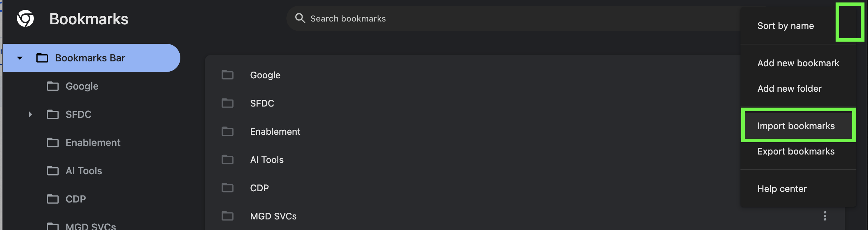Click Add new bookmark

coord(798,63)
